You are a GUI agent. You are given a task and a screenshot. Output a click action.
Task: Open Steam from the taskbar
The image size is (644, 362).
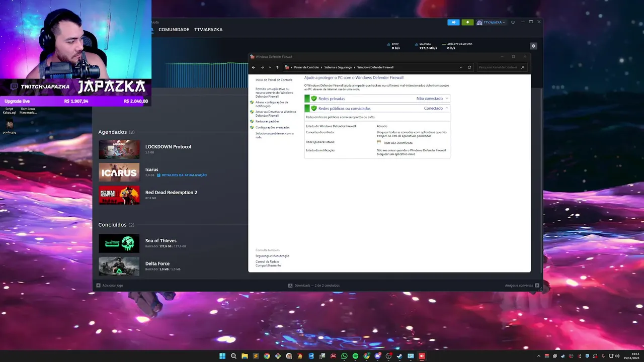click(x=399, y=356)
